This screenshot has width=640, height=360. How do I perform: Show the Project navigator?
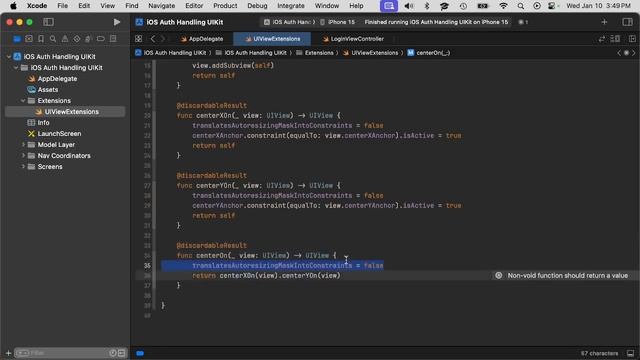[x=17, y=39]
